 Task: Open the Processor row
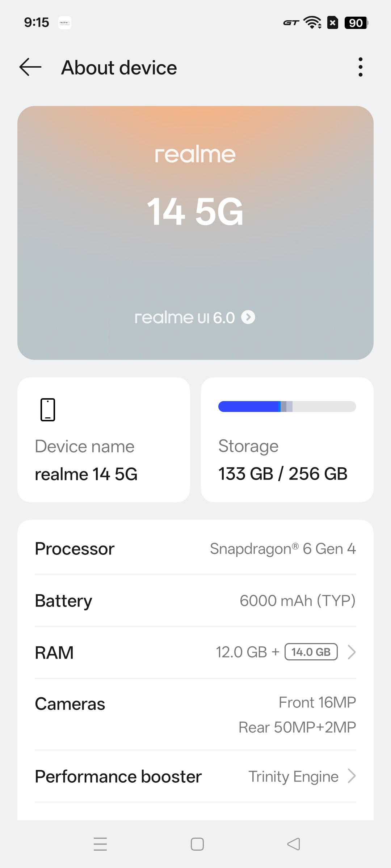[195, 549]
